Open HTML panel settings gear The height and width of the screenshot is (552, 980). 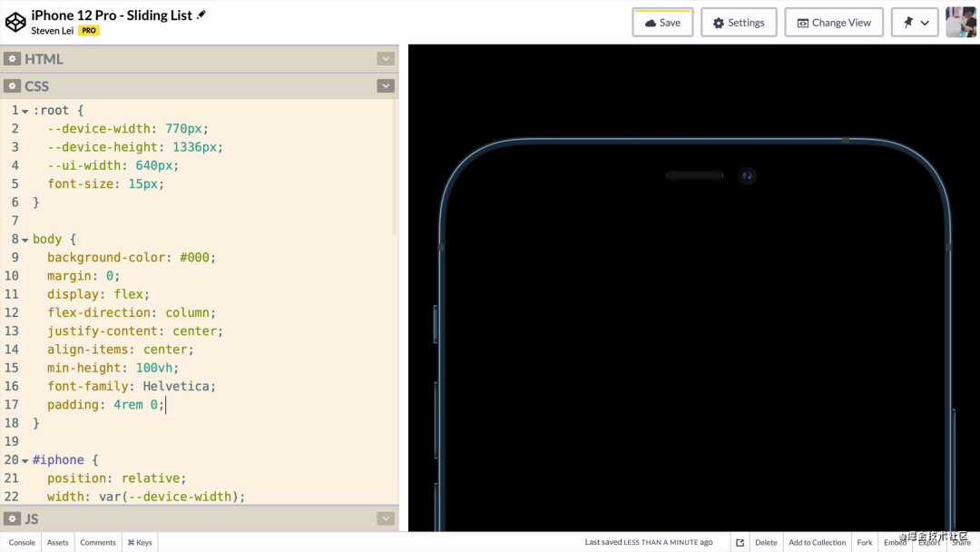[x=12, y=59]
